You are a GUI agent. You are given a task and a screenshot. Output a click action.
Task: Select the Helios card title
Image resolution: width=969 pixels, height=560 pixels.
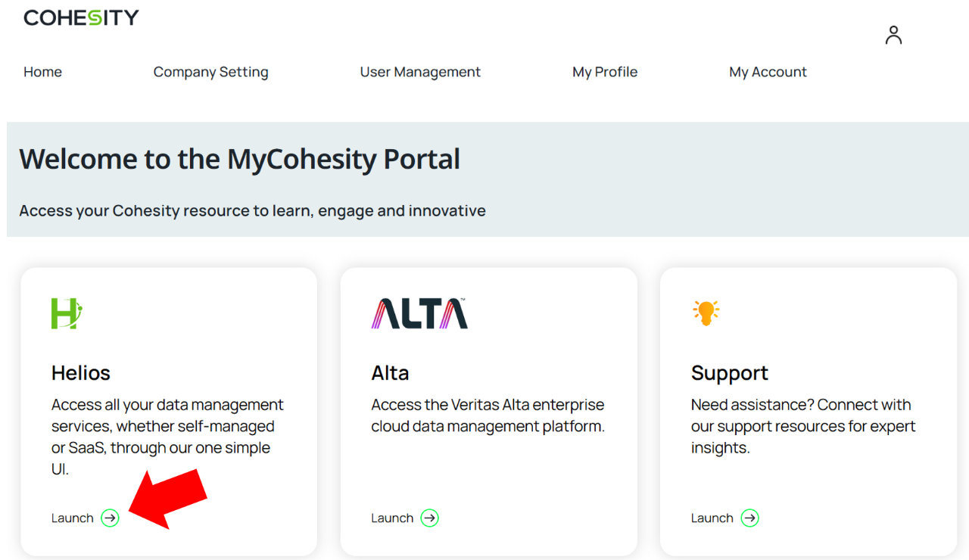(x=81, y=372)
